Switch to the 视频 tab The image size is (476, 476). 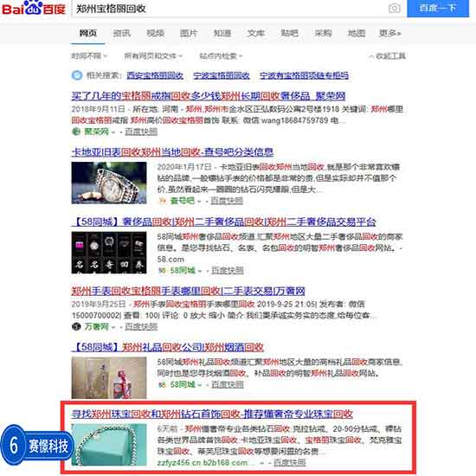coord(156,33)
